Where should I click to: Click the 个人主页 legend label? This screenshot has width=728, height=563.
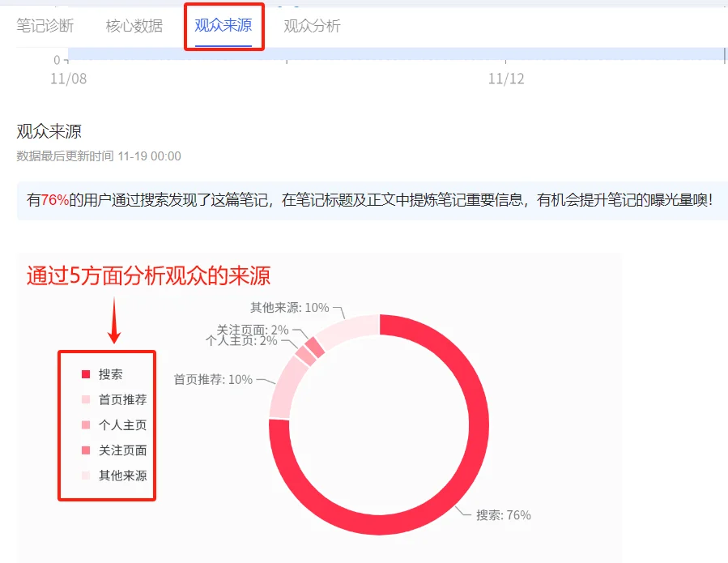click(122, 425)
